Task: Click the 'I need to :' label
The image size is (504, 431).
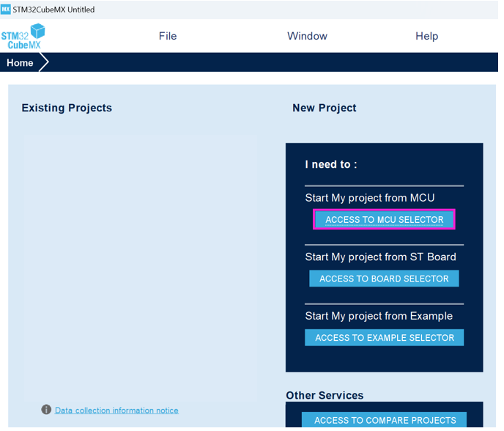Action: [x=331, y=164]
